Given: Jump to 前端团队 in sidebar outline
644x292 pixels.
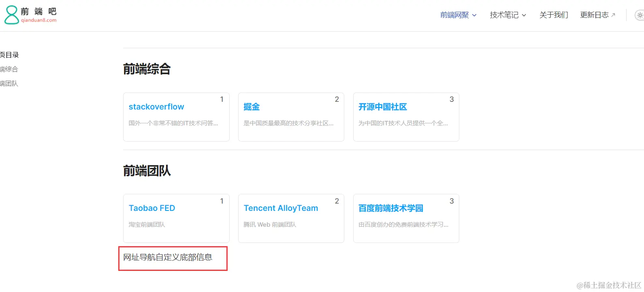Looking at the screenshot, I should coord(9,84).
